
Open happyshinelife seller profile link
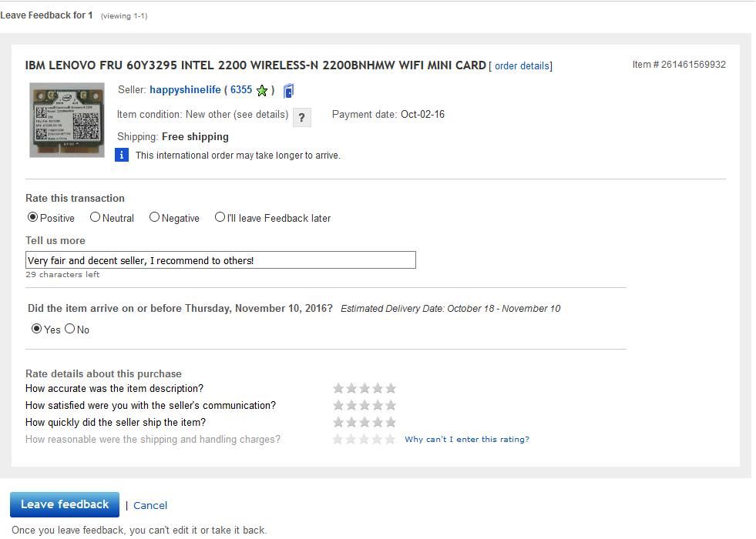click(x=185, y=90)
